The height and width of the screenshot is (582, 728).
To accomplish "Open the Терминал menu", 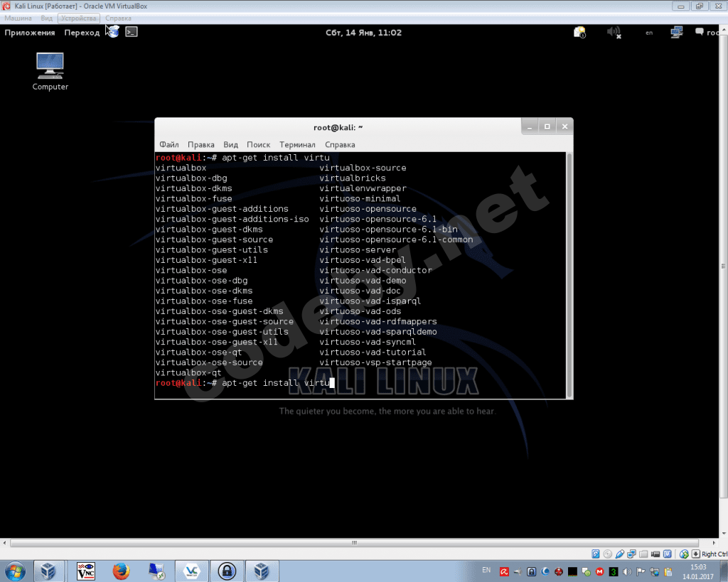I will [297, 144].
